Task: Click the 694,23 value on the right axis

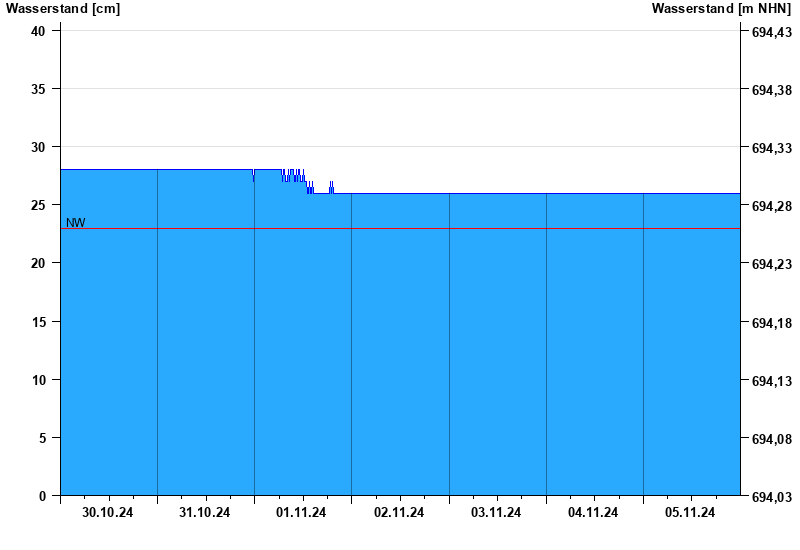Action: [772, 264]
